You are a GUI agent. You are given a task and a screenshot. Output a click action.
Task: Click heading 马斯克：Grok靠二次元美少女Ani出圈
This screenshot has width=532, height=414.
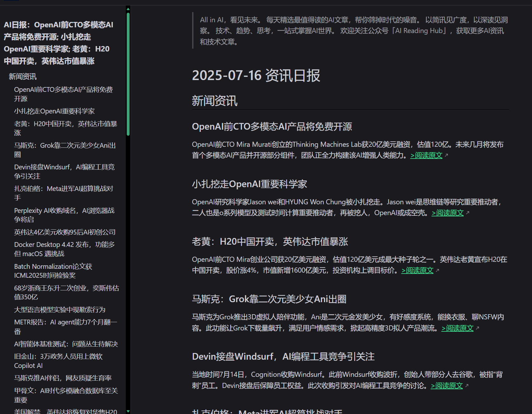269,299
